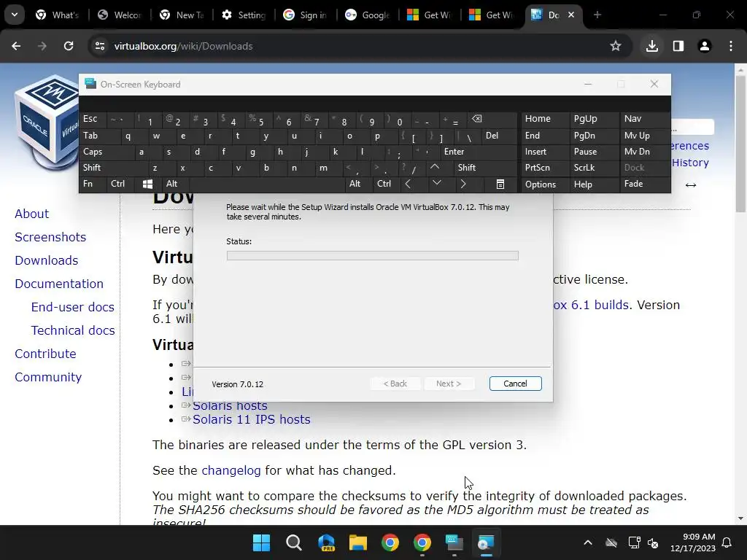Open the Chrome profile avatar

coord(705,46)
